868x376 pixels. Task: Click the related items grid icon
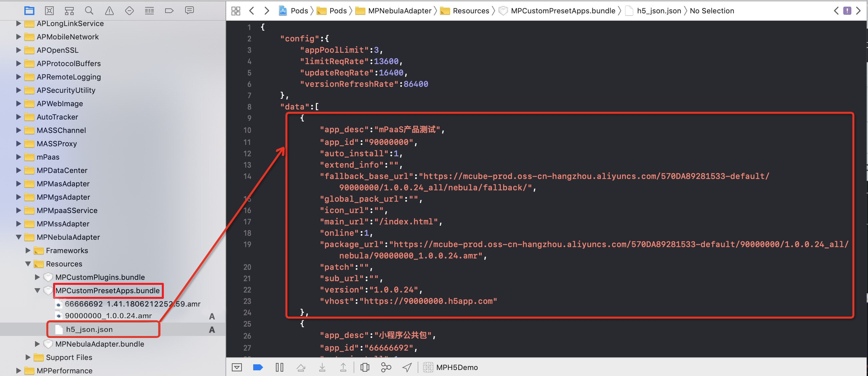coord(236,11)
